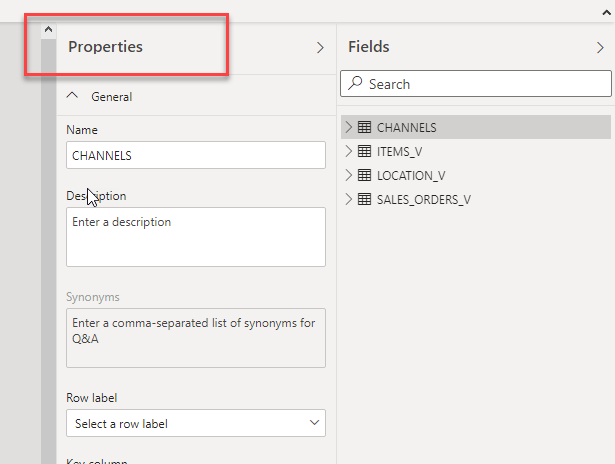This screenshot has height=464, width=615.
Task: Click the magnifier icon in Fields search
Action: 356,85
